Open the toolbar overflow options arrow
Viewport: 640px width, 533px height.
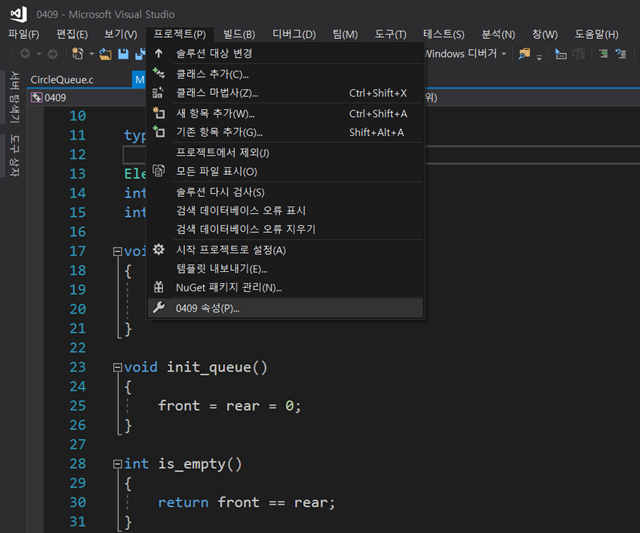click(x=539, y=57)
